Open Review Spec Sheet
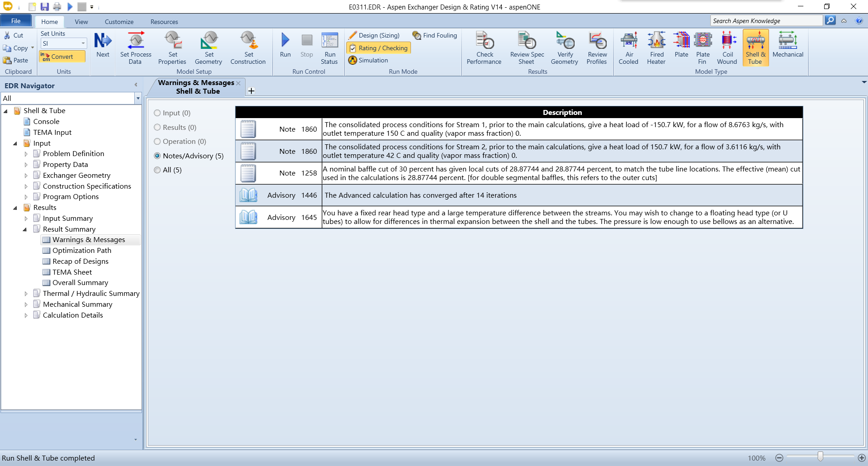This screenshot has height=466, width=868. coord(527,48)
